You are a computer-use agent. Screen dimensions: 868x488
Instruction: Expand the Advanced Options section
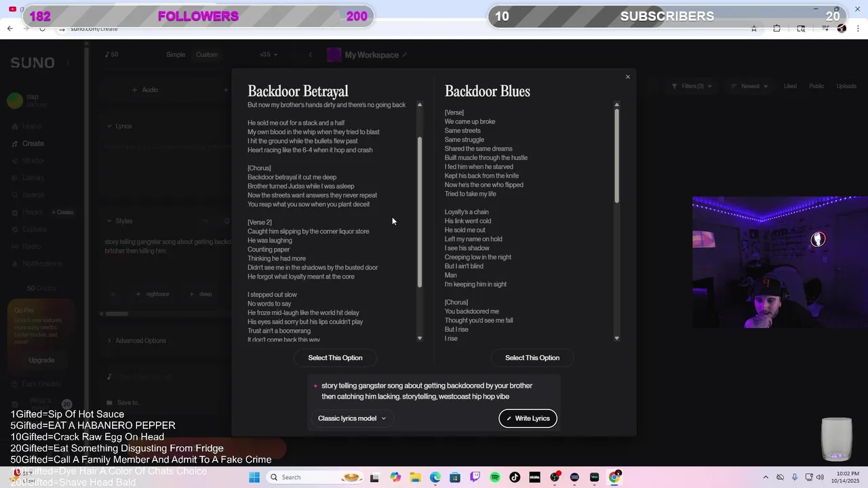click(x=137, y=340)
